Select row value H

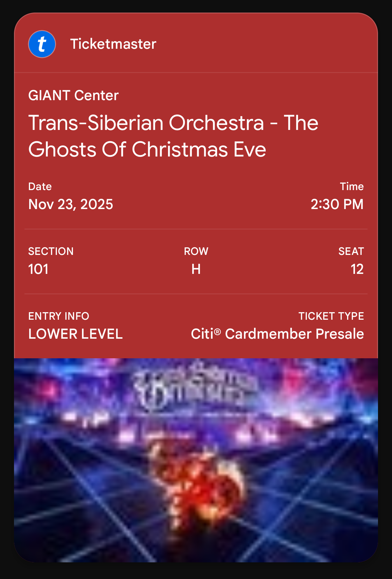[x=196, y=269]
